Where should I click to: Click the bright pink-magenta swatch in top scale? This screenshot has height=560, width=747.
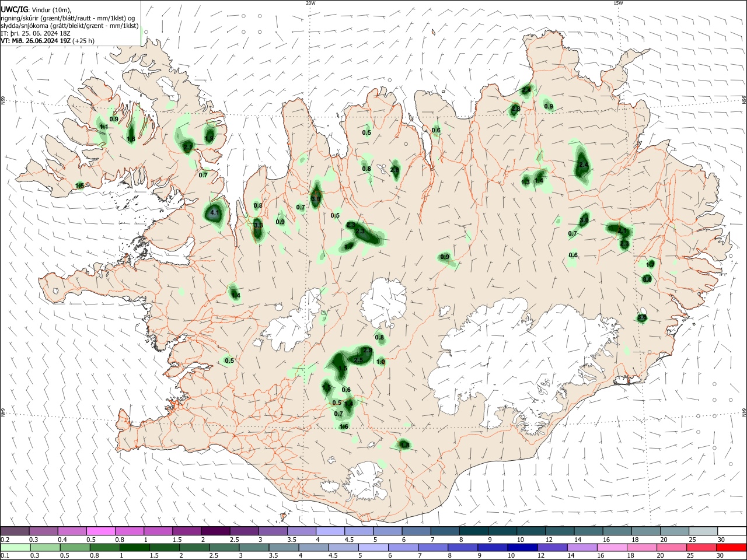point(100,531)
